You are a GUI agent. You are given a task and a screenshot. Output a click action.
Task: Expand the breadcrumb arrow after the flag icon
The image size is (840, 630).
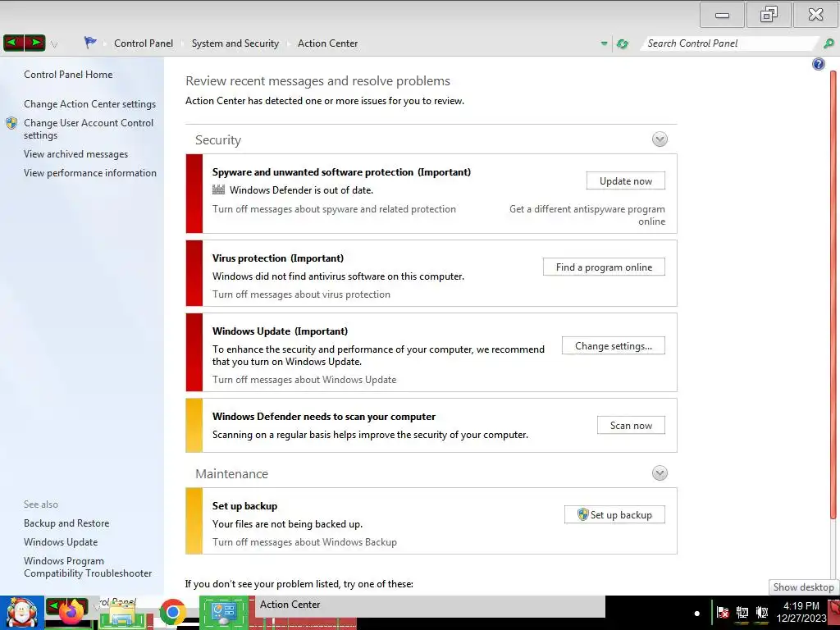[105, 44]
